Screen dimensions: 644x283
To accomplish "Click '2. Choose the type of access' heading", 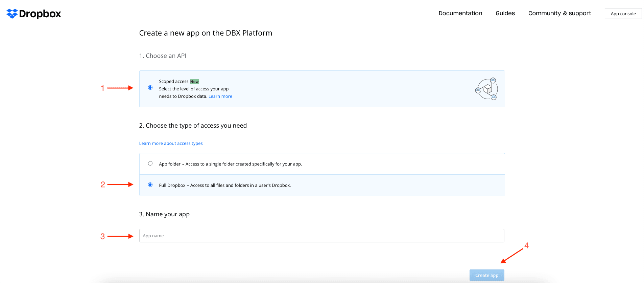I will click(193, 126).
